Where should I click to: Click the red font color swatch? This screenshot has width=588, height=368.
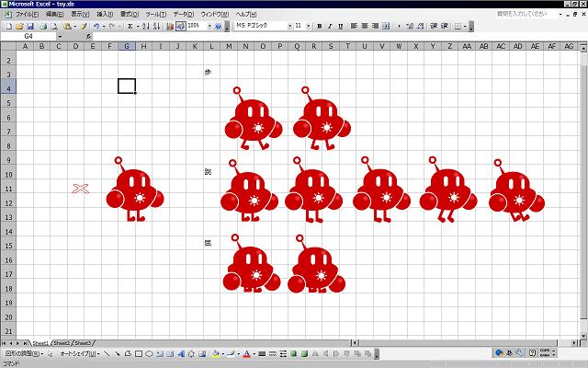click(x=246, y=353)
